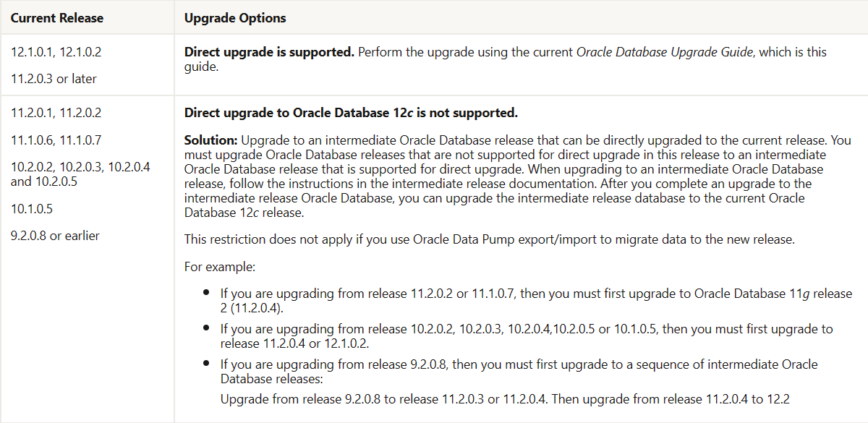
Task: Click the bullet dot before the 9.2.0.8 example
Action: click(x=207, y=364)
